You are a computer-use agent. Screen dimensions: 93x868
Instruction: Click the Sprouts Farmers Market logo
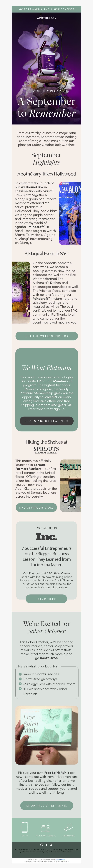46,450
